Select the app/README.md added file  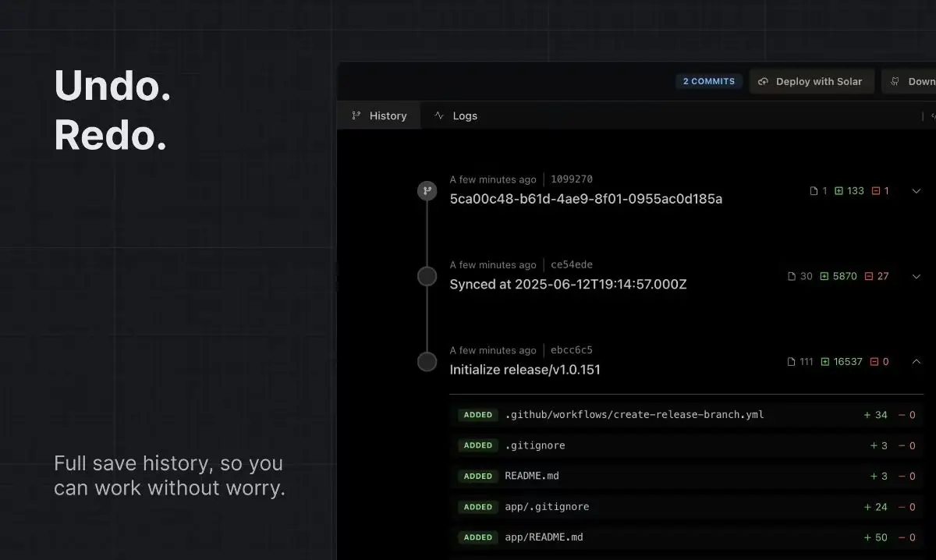[544, 537]
